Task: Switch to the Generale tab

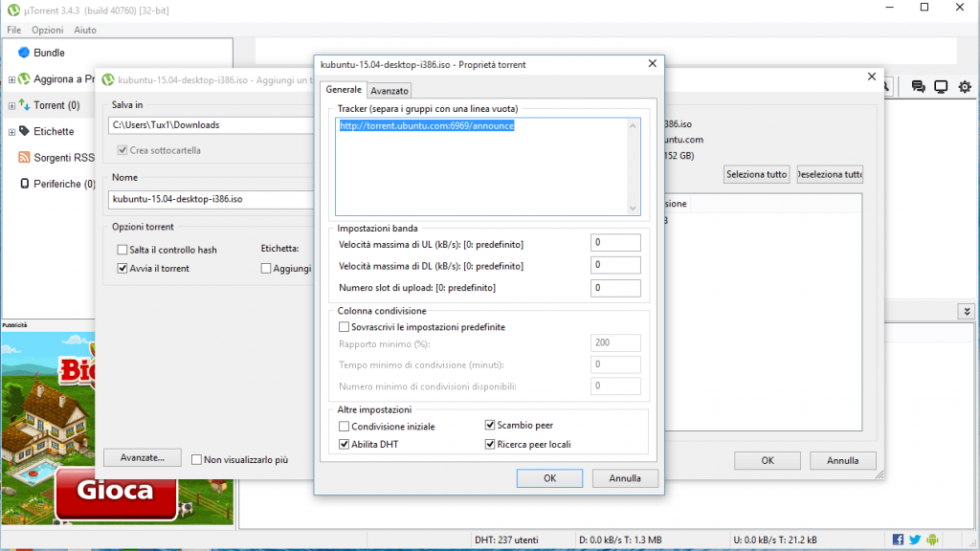Action: coord(344,89)
